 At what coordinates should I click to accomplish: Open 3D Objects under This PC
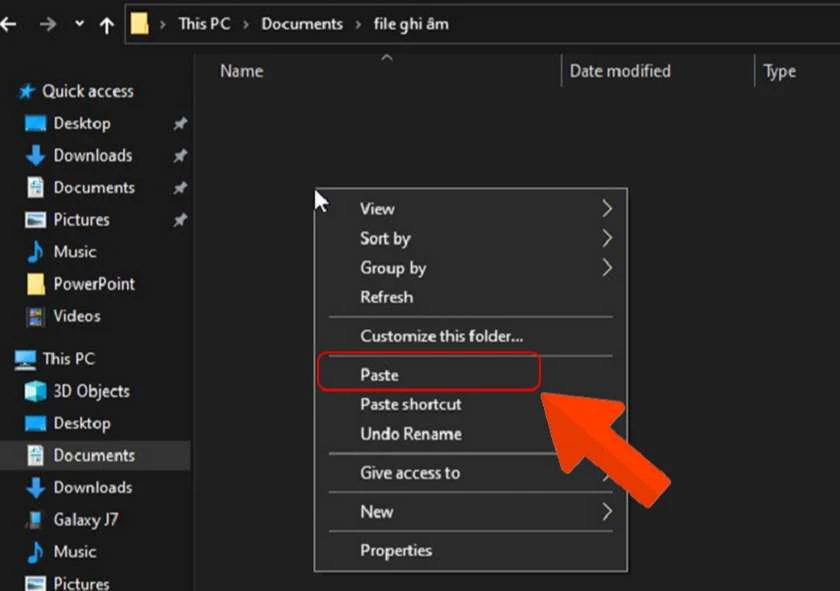point(92,391)
